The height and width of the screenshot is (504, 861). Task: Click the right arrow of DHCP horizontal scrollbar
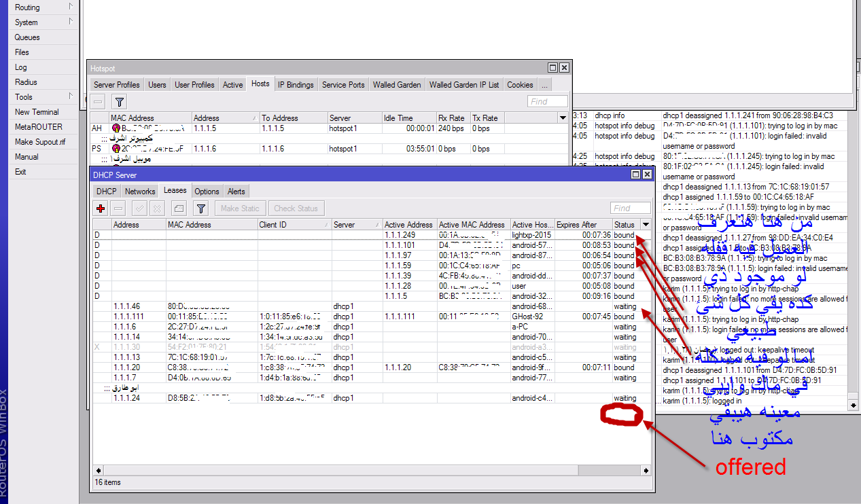point(646,470)
